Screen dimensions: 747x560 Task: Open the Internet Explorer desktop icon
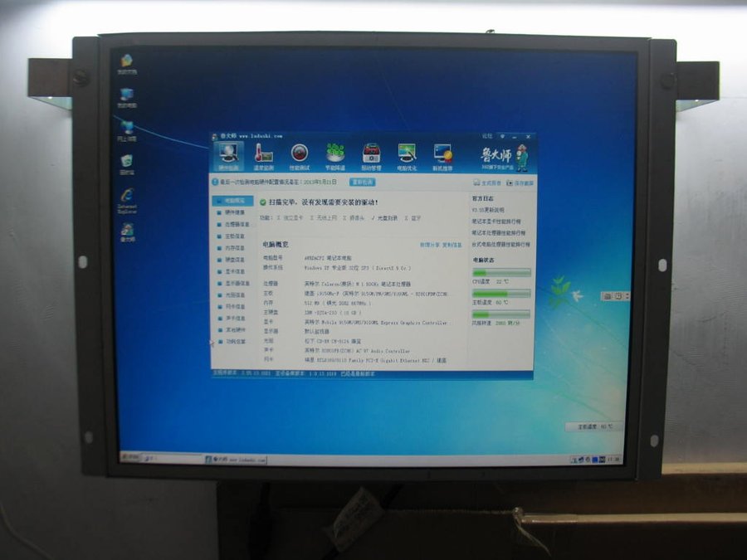[127, 201]
